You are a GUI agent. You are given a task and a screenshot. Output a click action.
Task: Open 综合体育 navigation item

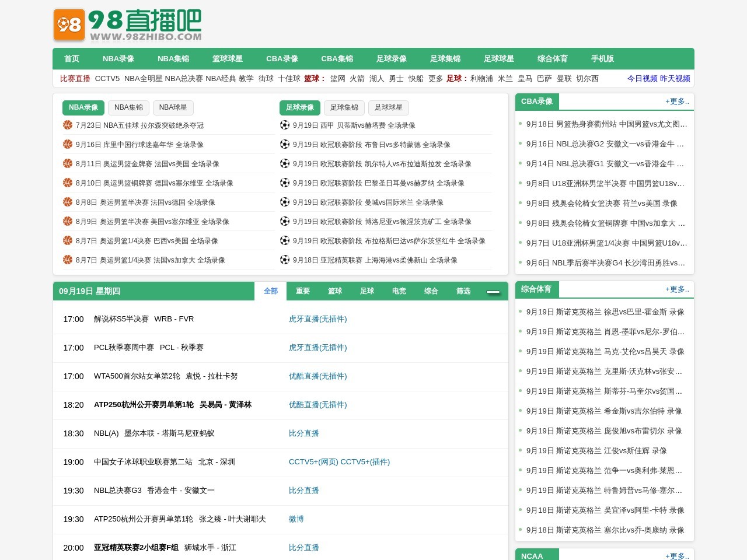point(553,58)
